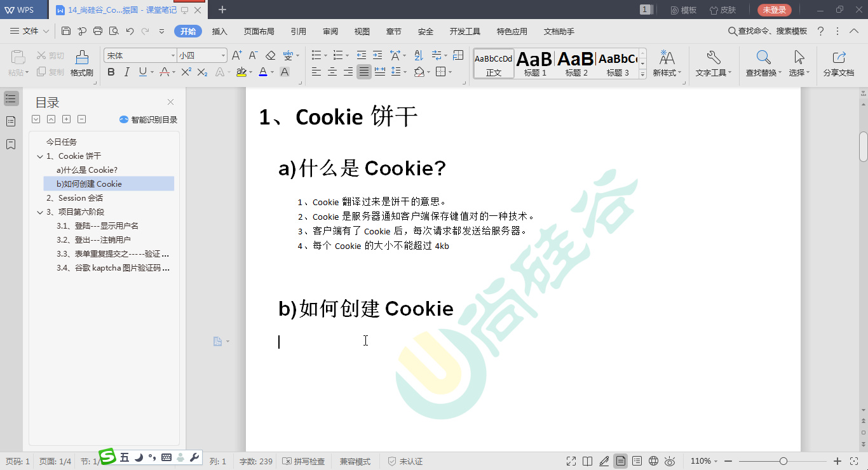Click the web layout globe icon
This screenshot has width=868, height=470.
pyautogui.click(x=653, y=461)
